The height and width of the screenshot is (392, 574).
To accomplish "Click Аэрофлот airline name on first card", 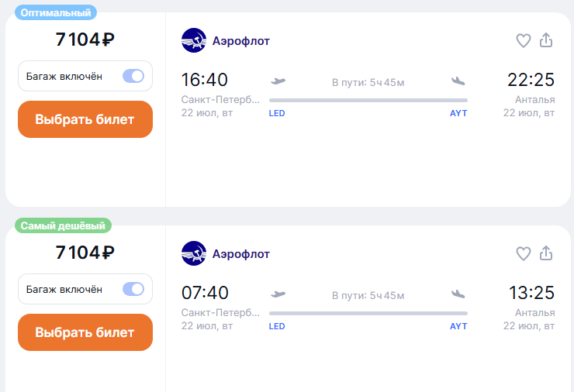I will pos(241,40).
